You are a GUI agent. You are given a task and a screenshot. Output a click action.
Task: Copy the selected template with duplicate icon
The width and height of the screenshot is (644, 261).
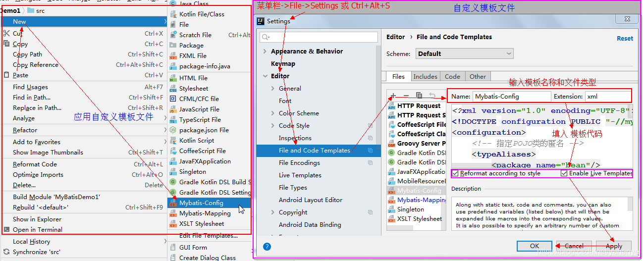tap(419, 95)
